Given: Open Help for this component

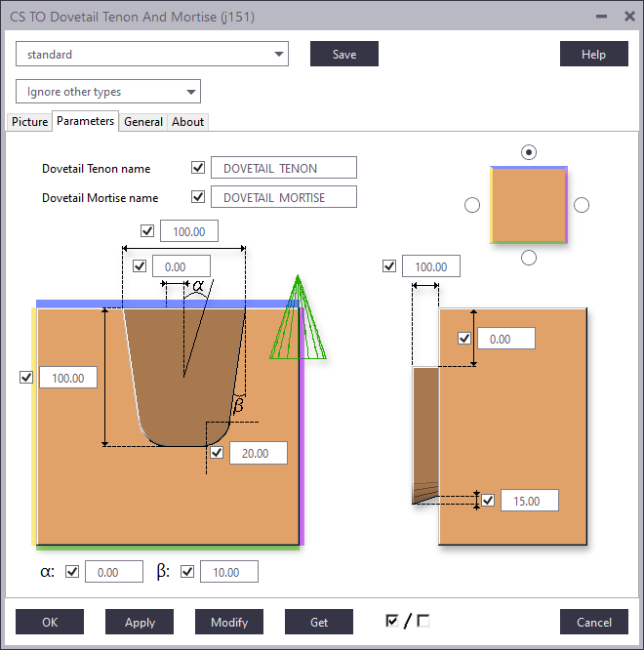Looking at the screenshot, I should point(594,54).
